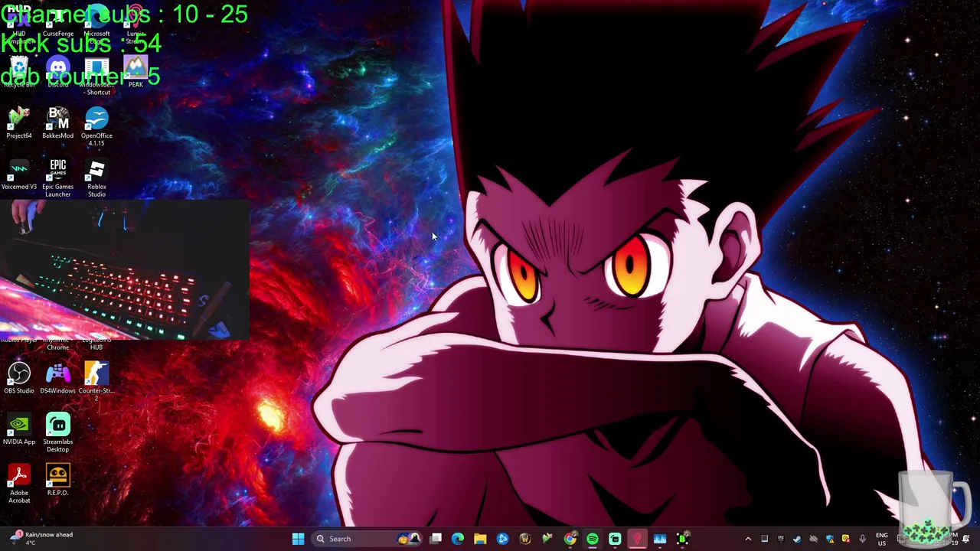980x551 pixels.
Task: Open Microsoft Edge from taskbar
Action: coord(458,539)
